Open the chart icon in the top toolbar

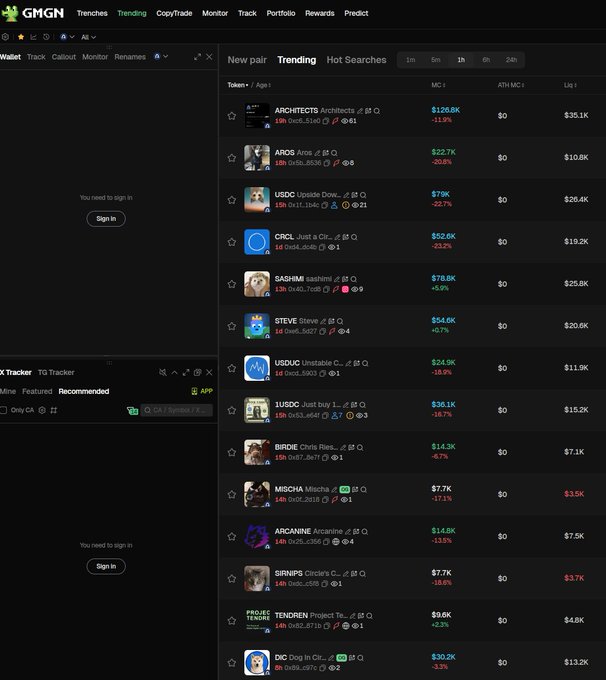(33, 37)
